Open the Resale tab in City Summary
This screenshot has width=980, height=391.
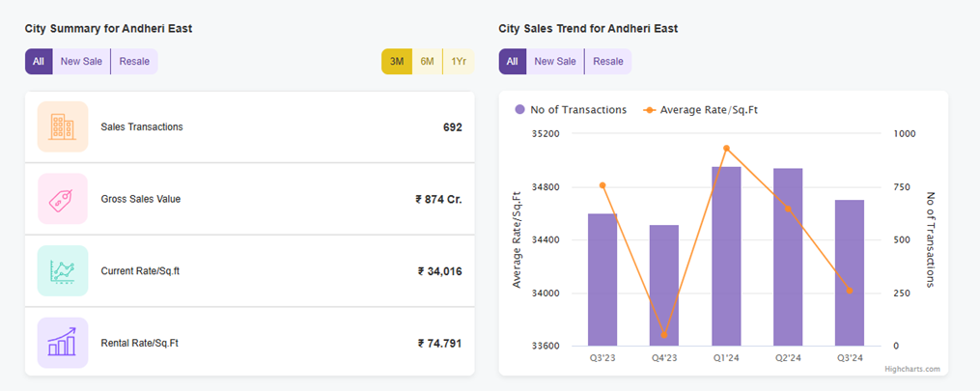tap(134, 62)
